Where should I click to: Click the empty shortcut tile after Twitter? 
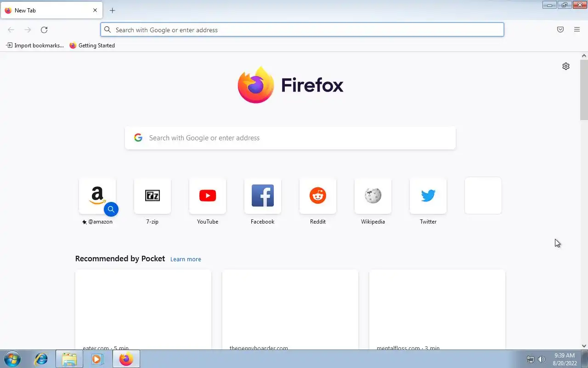(x=483, y=195)
